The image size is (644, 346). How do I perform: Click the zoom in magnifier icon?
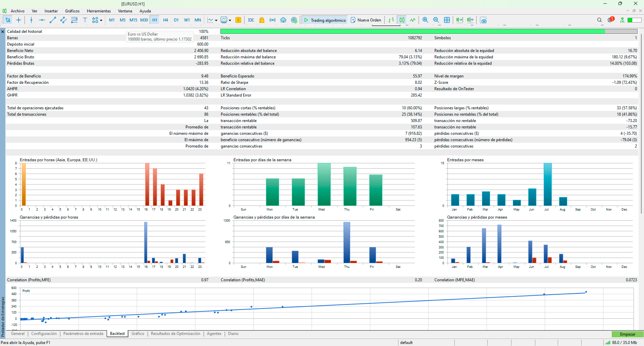click(x=425, y=20)
